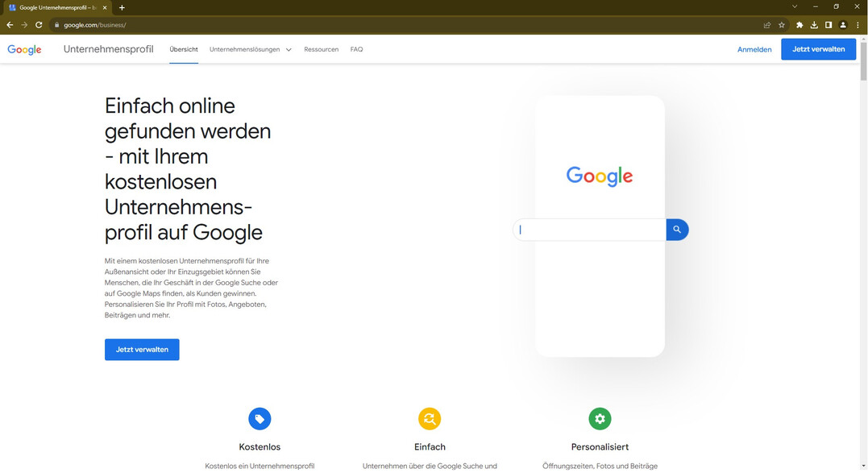Viewport: 868px width, 473px height.
Task: Select the Übersicht tab
Action: tap(184, 49)
